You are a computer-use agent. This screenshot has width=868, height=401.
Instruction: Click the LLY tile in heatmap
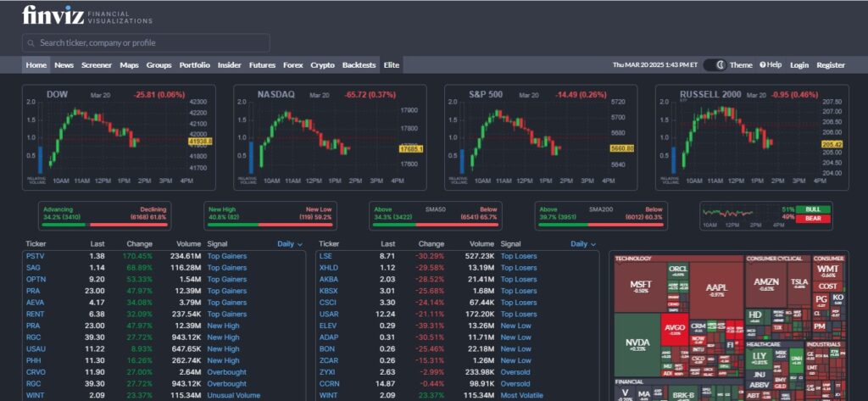coord(759,358)
